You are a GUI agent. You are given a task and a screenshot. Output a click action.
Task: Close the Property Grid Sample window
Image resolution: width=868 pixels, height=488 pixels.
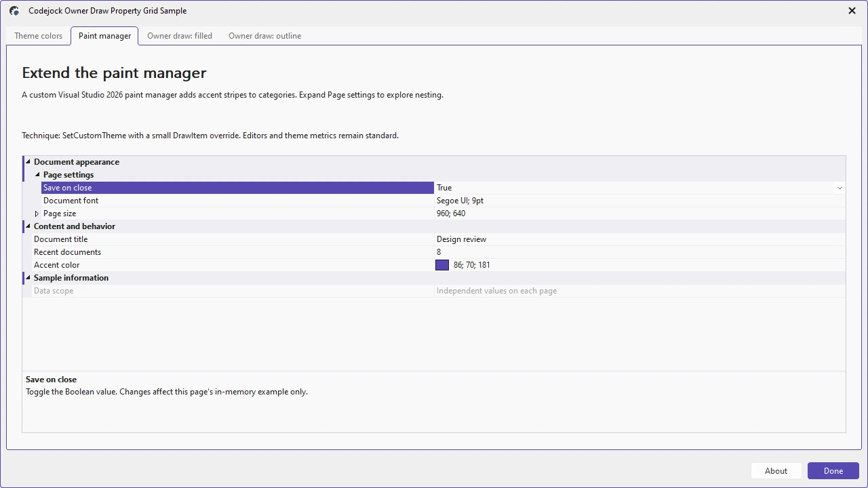tap(852, 11)
